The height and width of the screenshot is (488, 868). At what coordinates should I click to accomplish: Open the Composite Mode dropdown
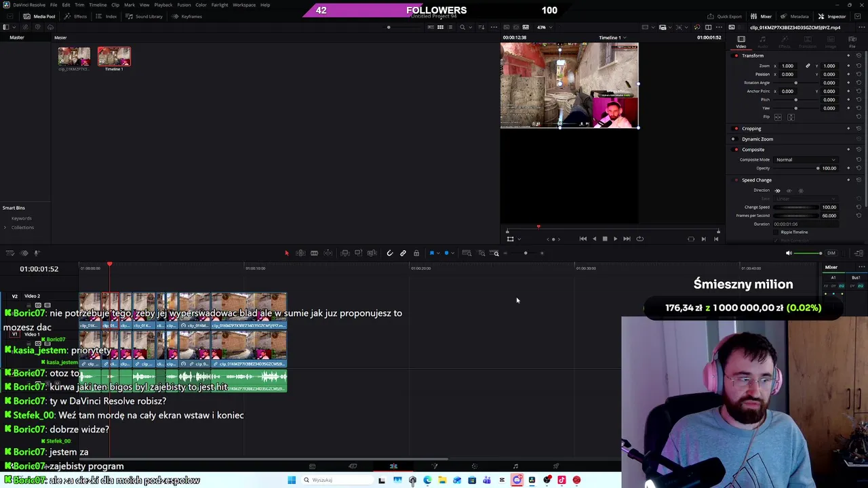pos(806,160)
